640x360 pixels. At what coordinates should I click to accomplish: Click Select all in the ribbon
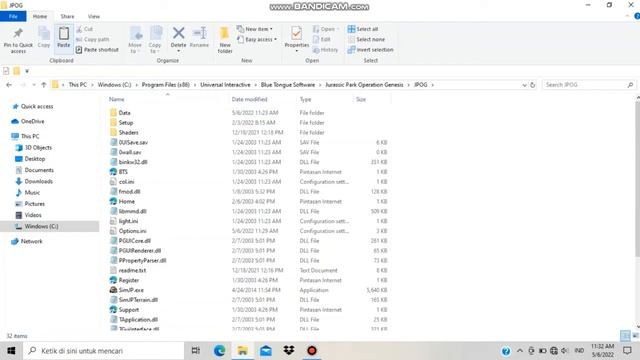click(363, 29)
